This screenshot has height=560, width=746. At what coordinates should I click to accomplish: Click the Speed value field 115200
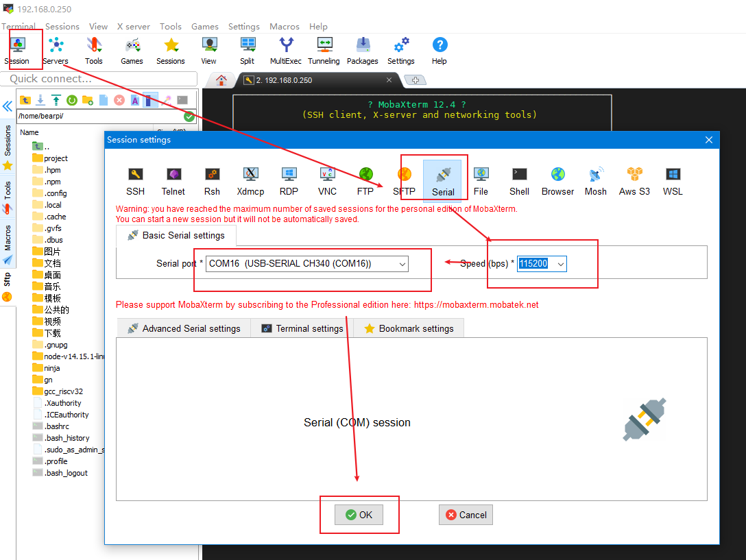533,264
